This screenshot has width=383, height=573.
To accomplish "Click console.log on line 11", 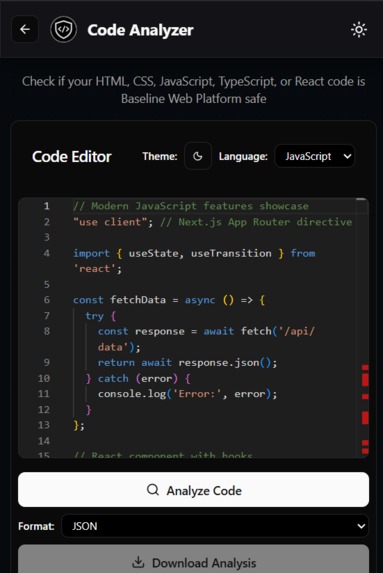I will pyautogui.click(x=132, y=394).
